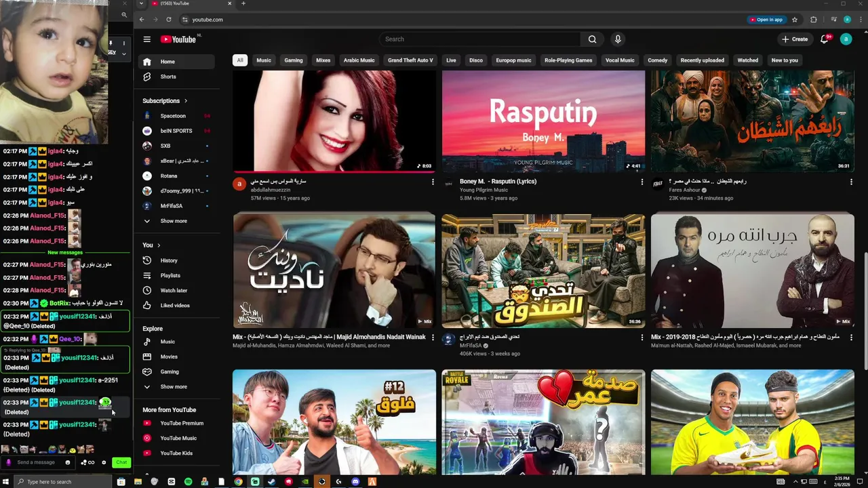Open the تحدي الصندوق video thumbnail
868x488 pixels.
[x=543, y=270]
